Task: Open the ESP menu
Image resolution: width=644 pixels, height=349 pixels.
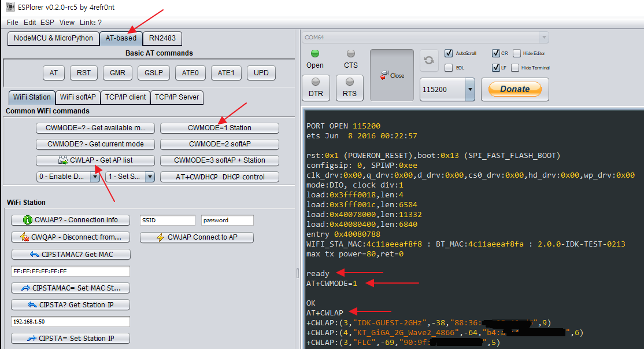Action: point(47,22)
